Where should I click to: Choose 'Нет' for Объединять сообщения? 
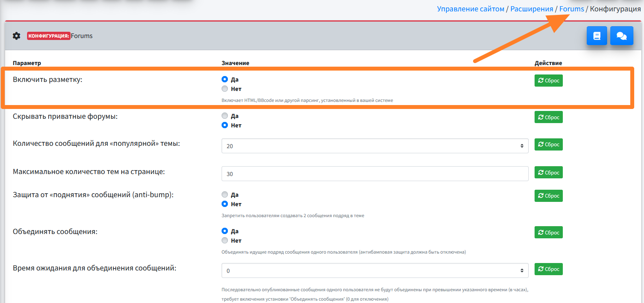225,240
